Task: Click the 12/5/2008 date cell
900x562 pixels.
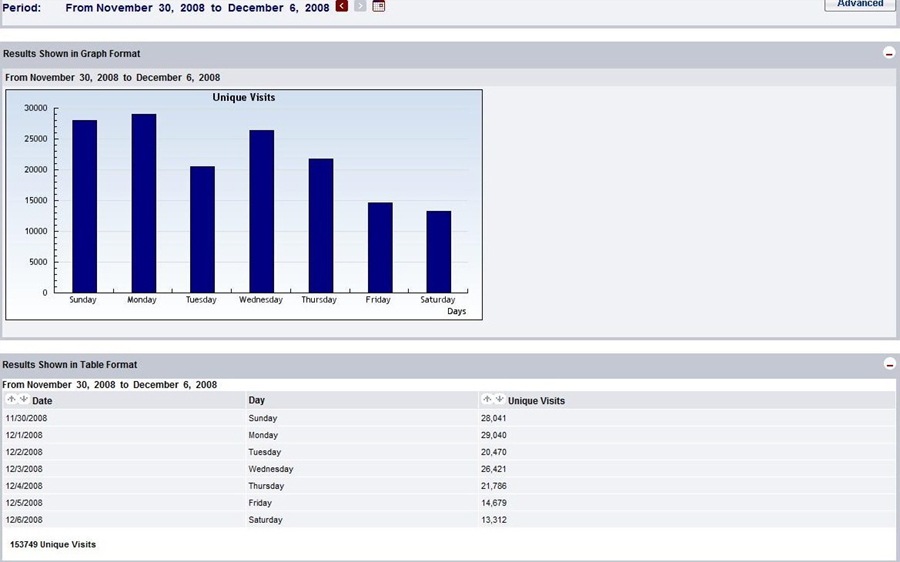Action: pyautogui.click(x=24, y=503)
